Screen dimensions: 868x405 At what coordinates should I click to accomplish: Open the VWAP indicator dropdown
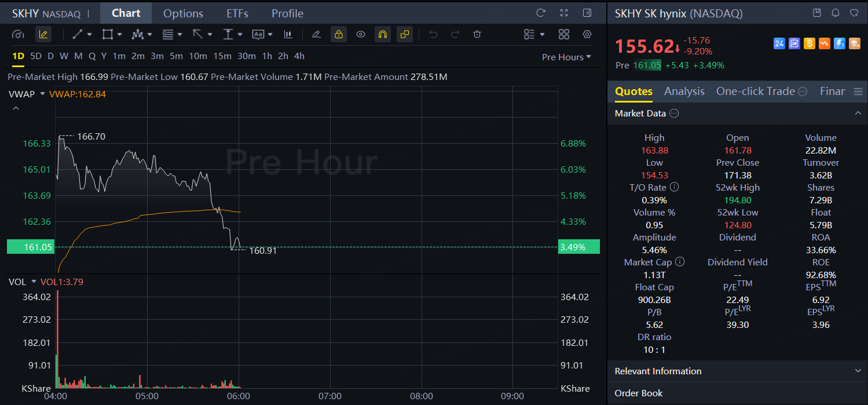click(42, 94)
